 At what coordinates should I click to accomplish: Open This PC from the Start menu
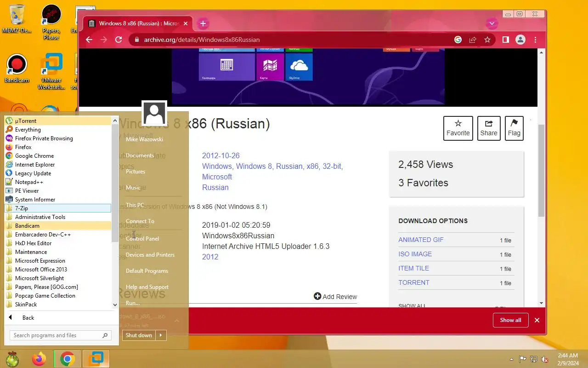point(135,205)
